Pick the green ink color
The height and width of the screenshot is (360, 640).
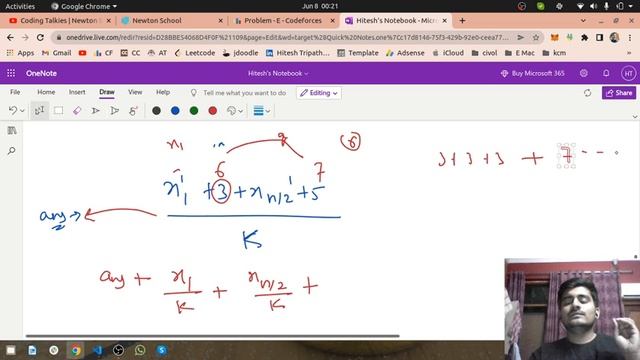(x=194, y=111)
